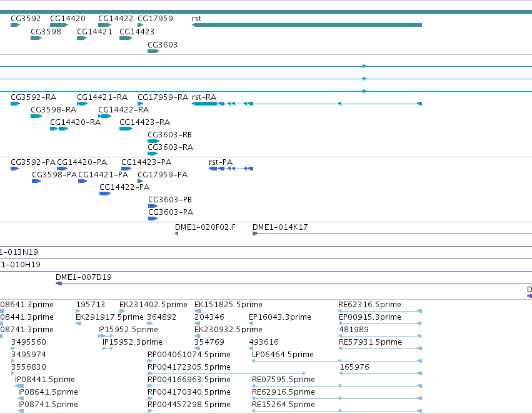532x414 pixels.
Task: Open protein CG14423-PA label
Action: pos(146,162)
